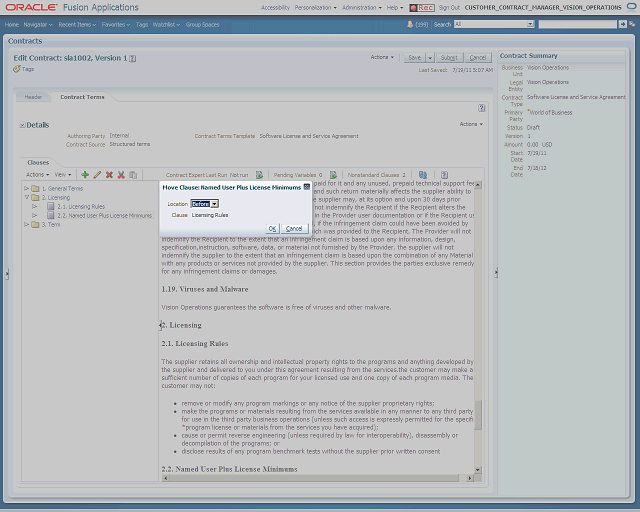Image resolution: width=640 pixels, height=512 pixels.
Task: Open the Recent Items menu
Action: 77,24
